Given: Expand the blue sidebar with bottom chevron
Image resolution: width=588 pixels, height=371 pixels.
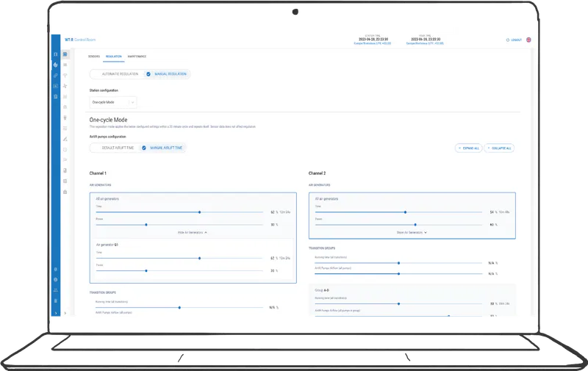Looking at the screenshot, I should 56,313.
